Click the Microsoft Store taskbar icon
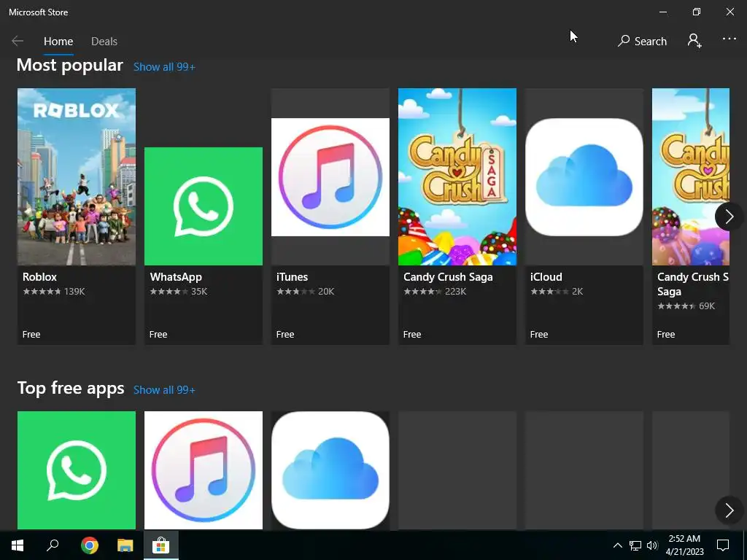 pyautogui.click(x=161, y=545)
